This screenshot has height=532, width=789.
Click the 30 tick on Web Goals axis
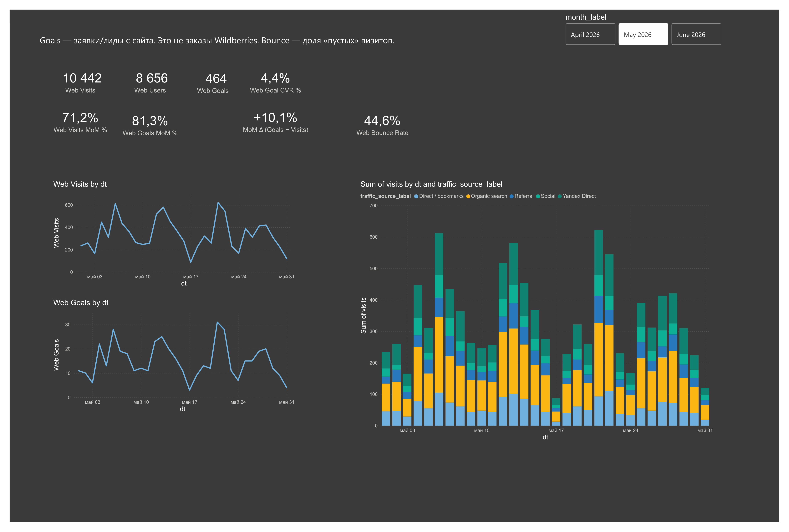pos(68,325)
